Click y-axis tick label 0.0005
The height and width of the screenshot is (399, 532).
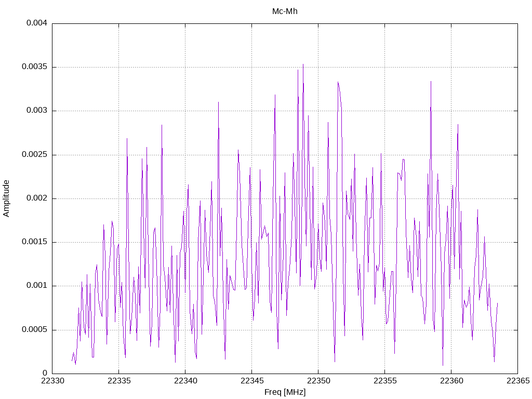tap(34, 330)
